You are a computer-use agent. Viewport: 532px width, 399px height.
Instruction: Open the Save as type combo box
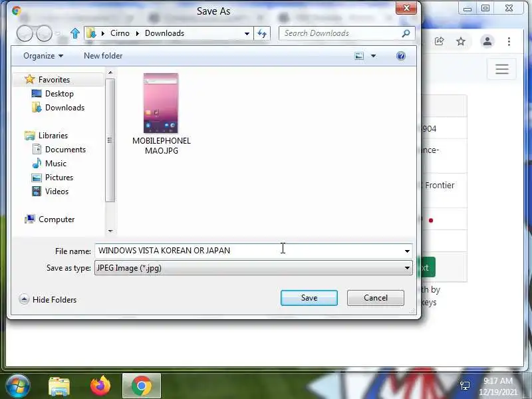tap(253, 268)
